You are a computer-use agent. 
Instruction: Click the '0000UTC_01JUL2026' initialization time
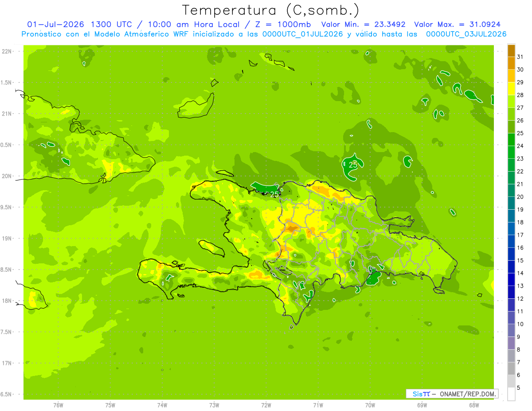(x=303, y=34)
